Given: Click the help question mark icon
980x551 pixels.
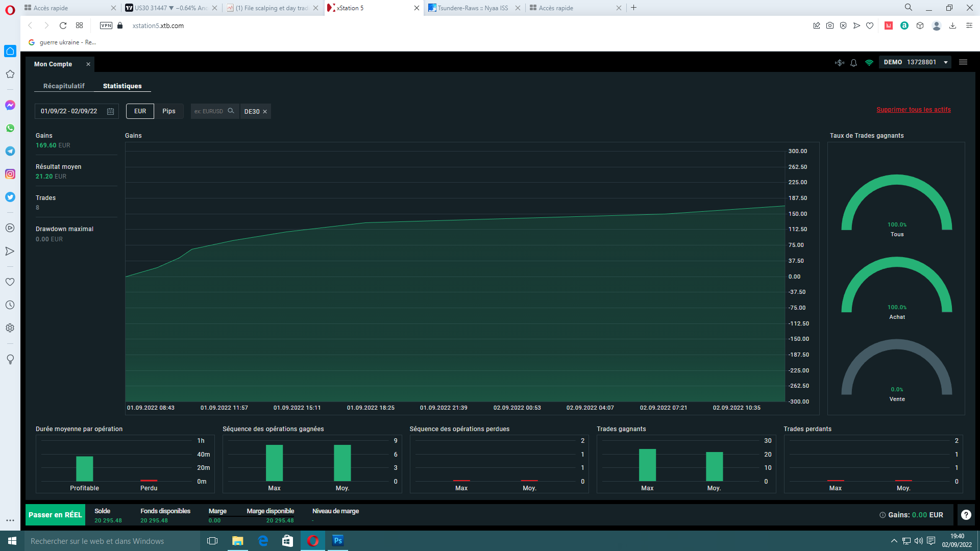Looking at the screenshot, I should (x=966, y=515).
